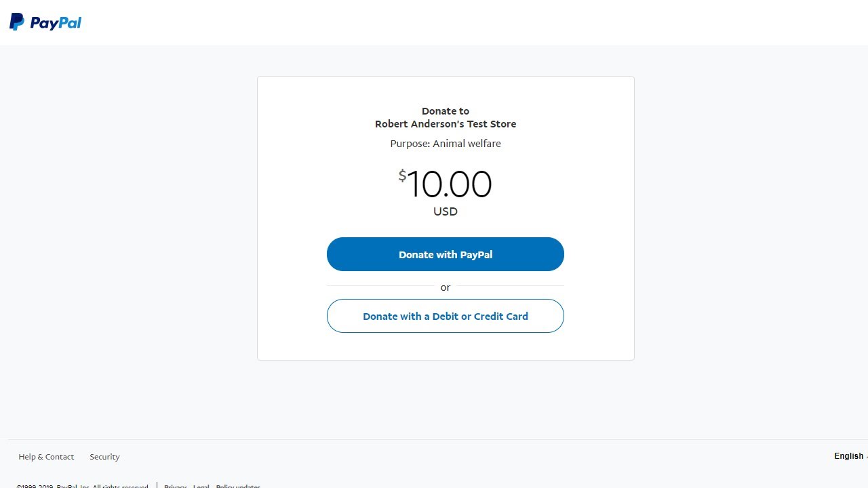Screen dimensions: 868x488
Task: Click the PayPal wordmark in header
Action: (x=56, y=22)
